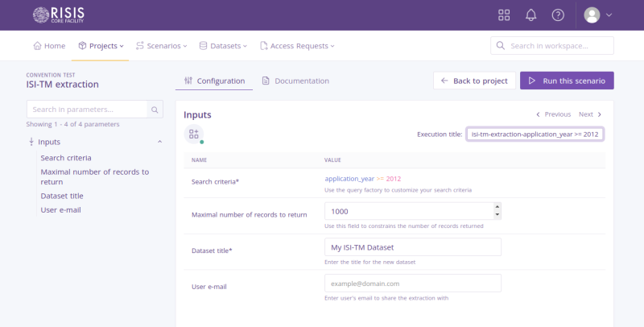Open the apps grid icon in header
This screenshot has width=644, height=327.
click(x=505, y=15)
